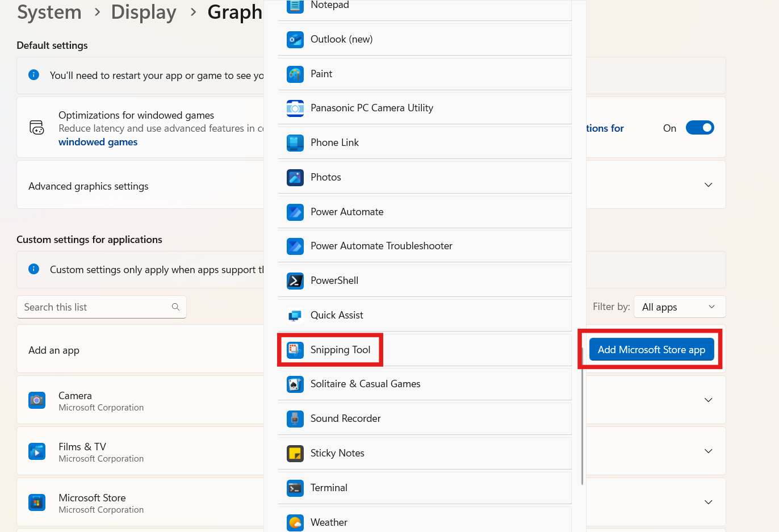This screenshot has width=779, height=532.
Task: Select the Sticky Notes icon
Action: (295, 453)
